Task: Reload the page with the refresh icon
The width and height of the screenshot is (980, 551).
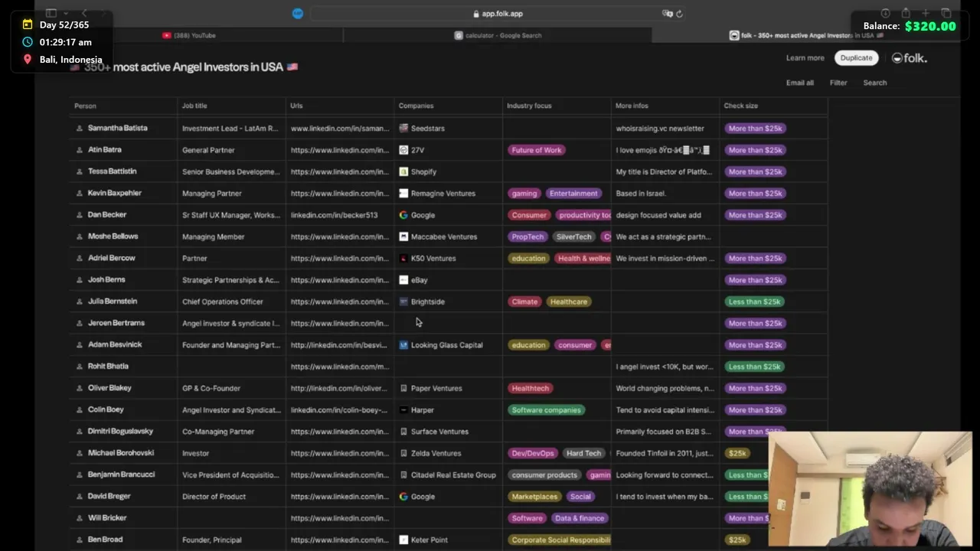Action: 679,13
